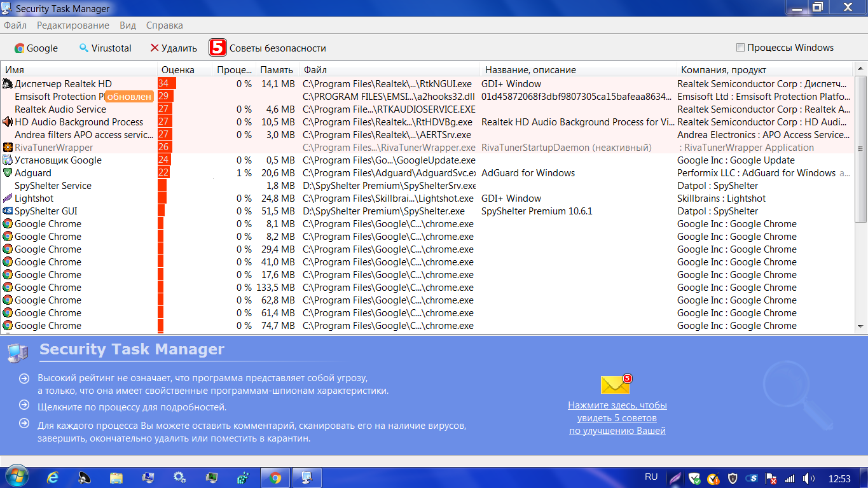Viewport: 868px width, 488px height.
Task: Open the Action Center flag tray icon
Action: pyautogui.click(x=771, y=478)
